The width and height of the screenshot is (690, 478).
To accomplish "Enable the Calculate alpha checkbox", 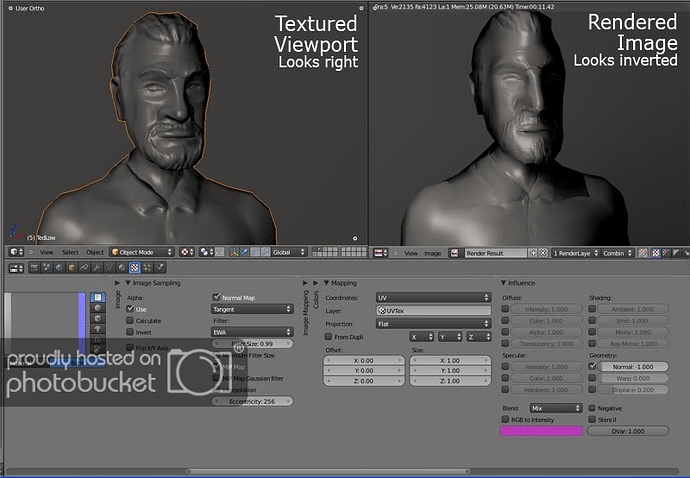I will (x=130, y=320).
